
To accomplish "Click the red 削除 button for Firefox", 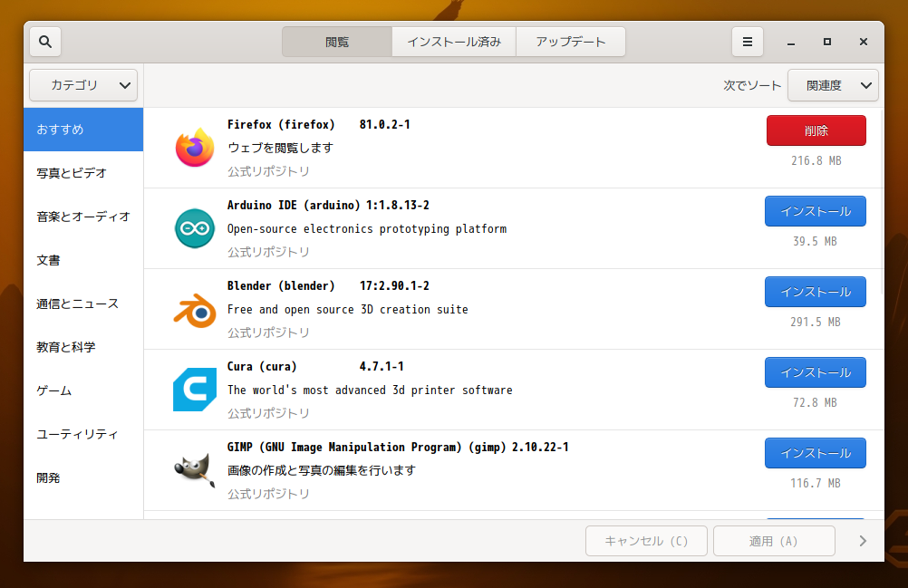I will pyautogui.click(x=816, y=130).
